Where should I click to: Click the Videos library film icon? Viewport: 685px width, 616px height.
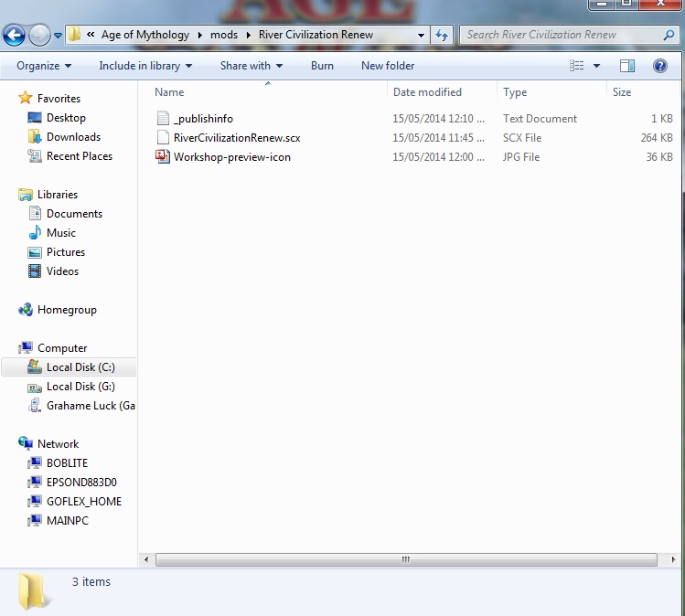click(x=35, y=271)
